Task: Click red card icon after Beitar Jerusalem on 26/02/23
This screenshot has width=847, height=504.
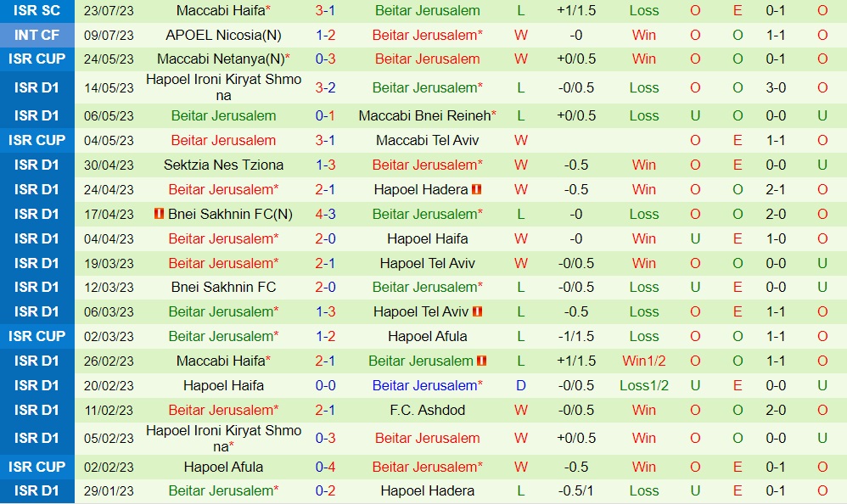Action: pyautogui.click(x=482, y=361)
